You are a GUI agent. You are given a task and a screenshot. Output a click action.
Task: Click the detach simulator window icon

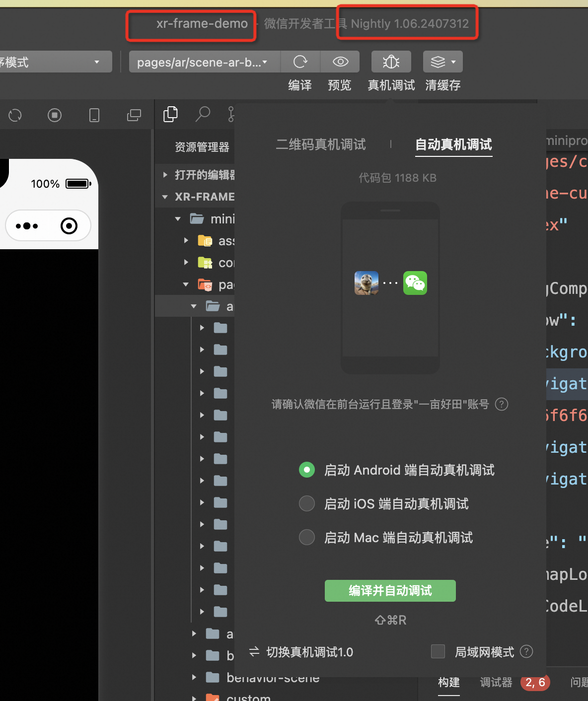point(134,115)
